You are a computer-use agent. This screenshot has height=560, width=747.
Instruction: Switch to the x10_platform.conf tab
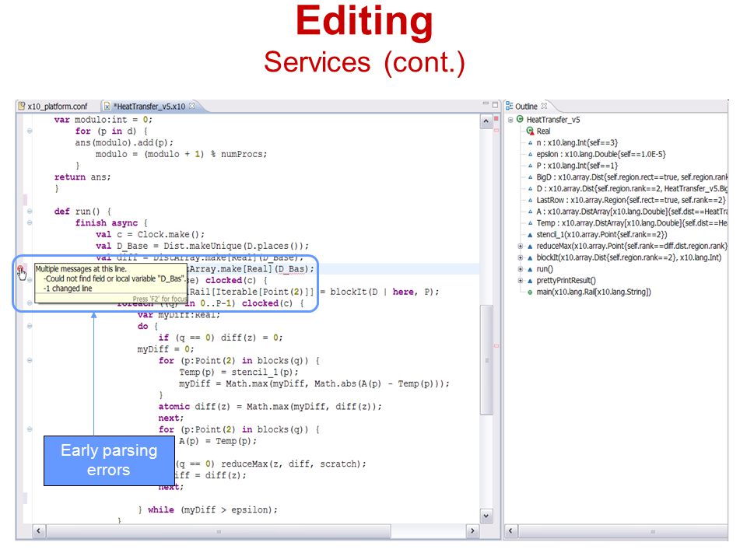pos(54,107)
